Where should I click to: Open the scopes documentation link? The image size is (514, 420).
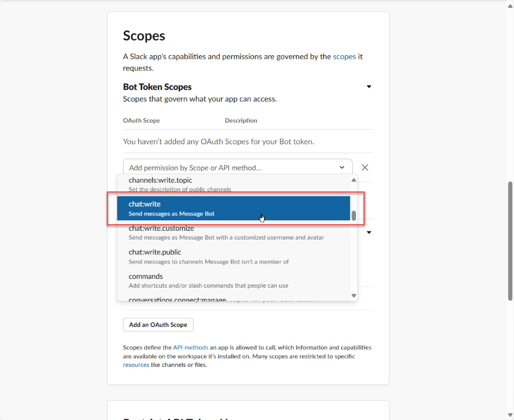(344, 57)
